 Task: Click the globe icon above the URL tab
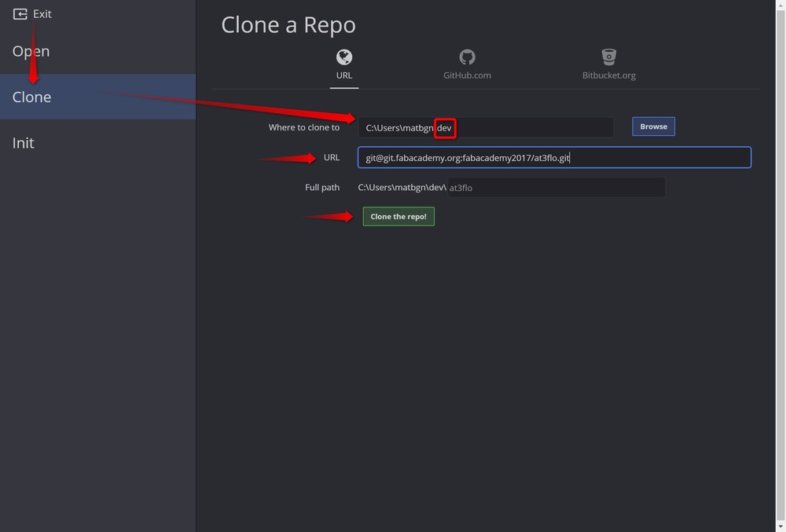pyautogui.click(x=343, y=57)
